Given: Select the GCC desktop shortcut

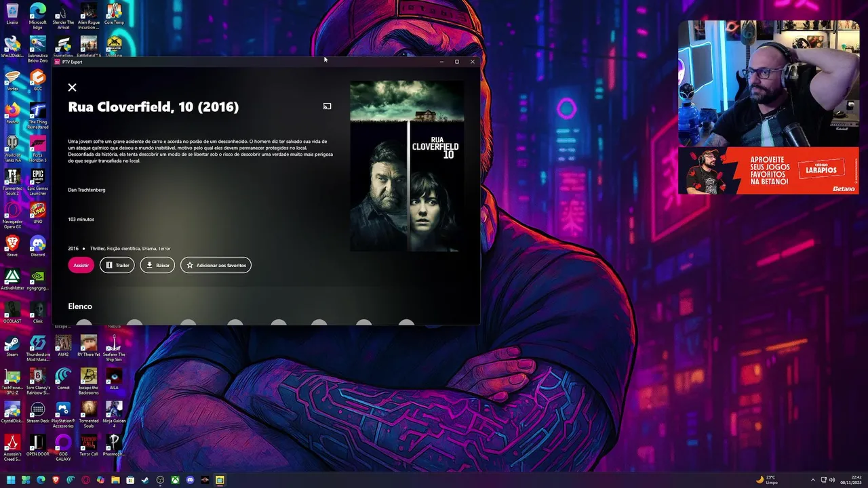Looking at the screenshot, I should pyautogui.click(x=38, y=81).
